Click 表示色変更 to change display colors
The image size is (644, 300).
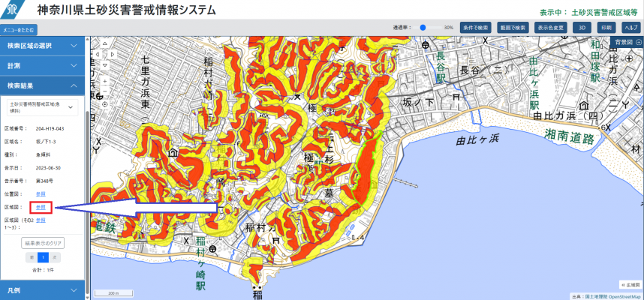pos(552,27)
